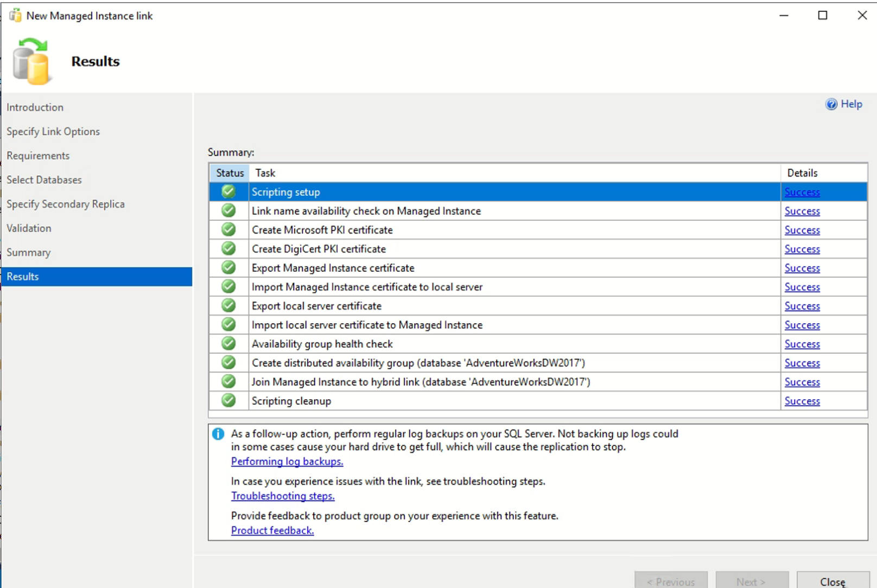Open the Requirements step

tap(38, 156)
